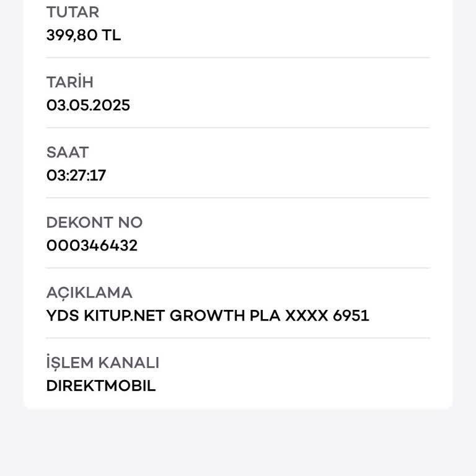Tap the DEKONT NO label

coord(94,222)
